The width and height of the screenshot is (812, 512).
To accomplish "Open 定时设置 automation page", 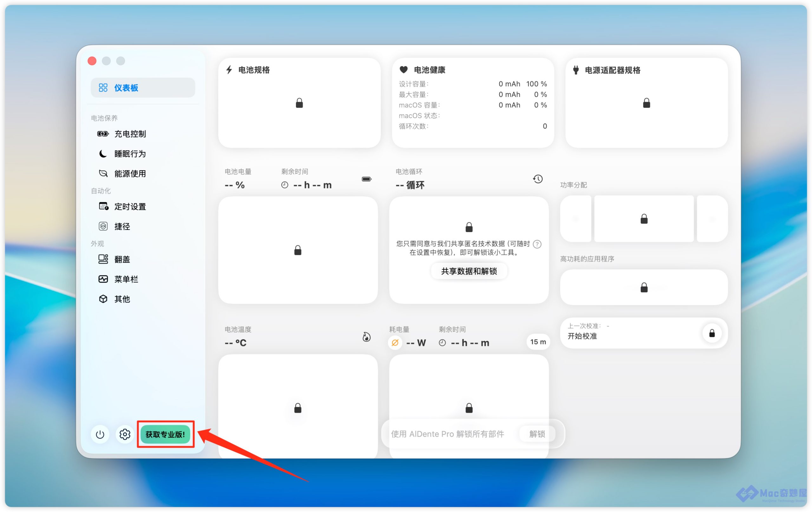I will click(x=130, y=206).
